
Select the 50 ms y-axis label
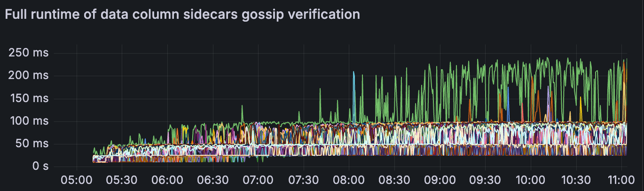click(x=31, y=144)
